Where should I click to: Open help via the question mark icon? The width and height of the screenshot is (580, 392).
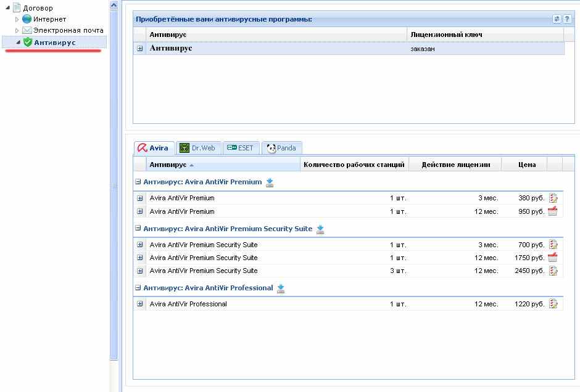(x=567, y=19)
